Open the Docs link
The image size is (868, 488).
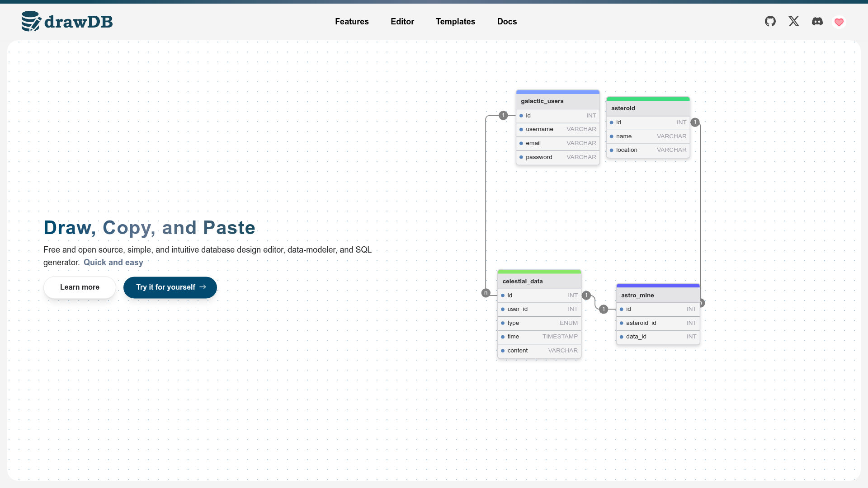[507, 22]
